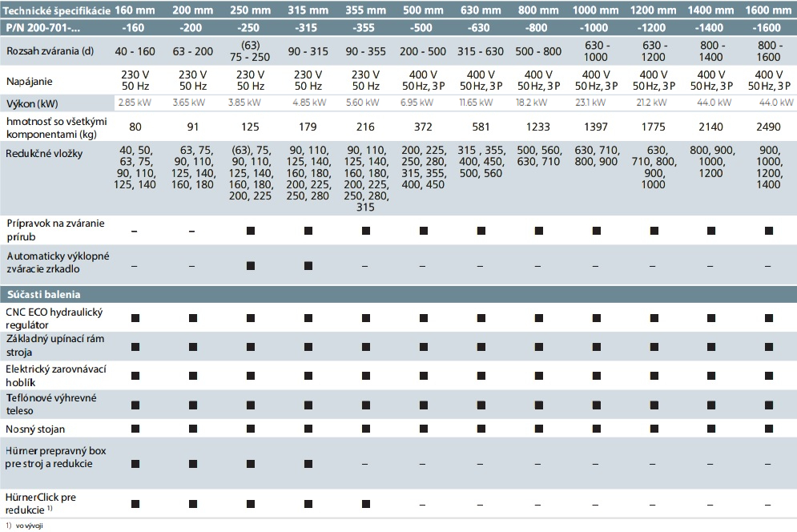
Task: Click Elektrický zarovnávací hoblík square under 1000 mm
Action: point(596,376)
